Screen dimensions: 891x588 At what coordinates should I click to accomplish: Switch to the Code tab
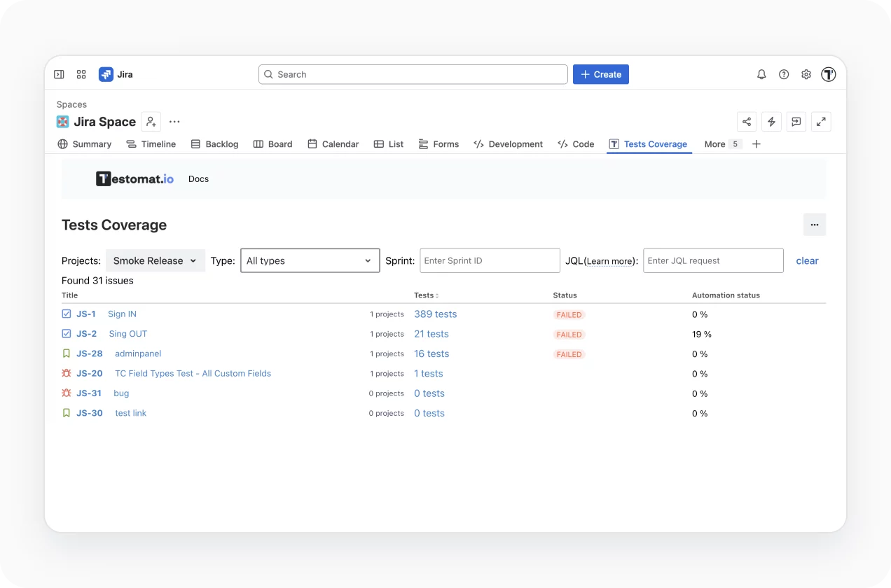576,144
